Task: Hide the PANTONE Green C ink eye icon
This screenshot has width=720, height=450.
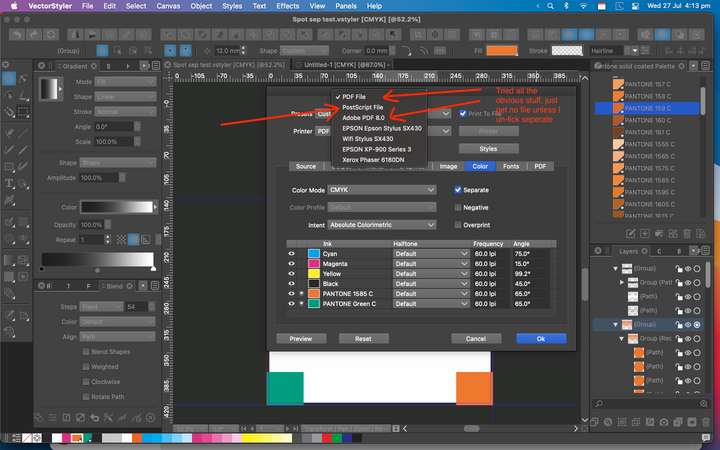Action: [291, 304]
